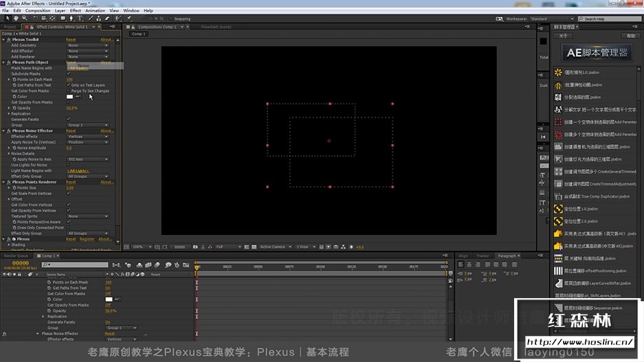The height and width of the screenshot is (362, 644).
Task: Toggle transparency grid in composition viewer
Action: coord(254,247)
